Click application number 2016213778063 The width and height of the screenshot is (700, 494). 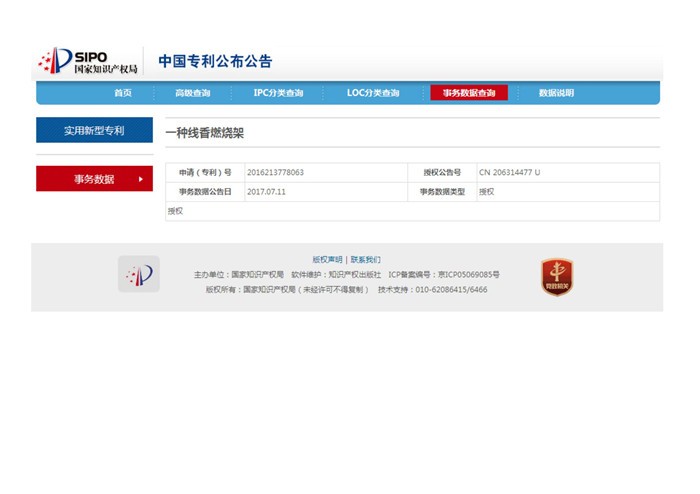click(275, 172)
